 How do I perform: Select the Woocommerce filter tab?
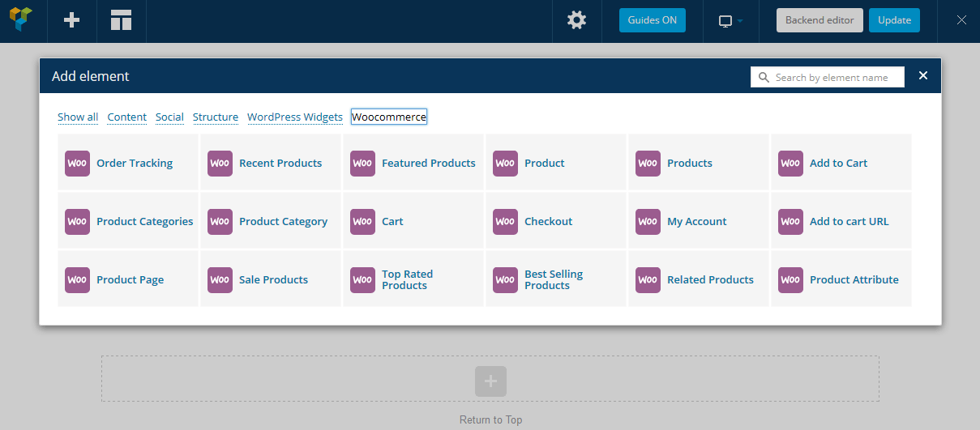tap(389, 117)
